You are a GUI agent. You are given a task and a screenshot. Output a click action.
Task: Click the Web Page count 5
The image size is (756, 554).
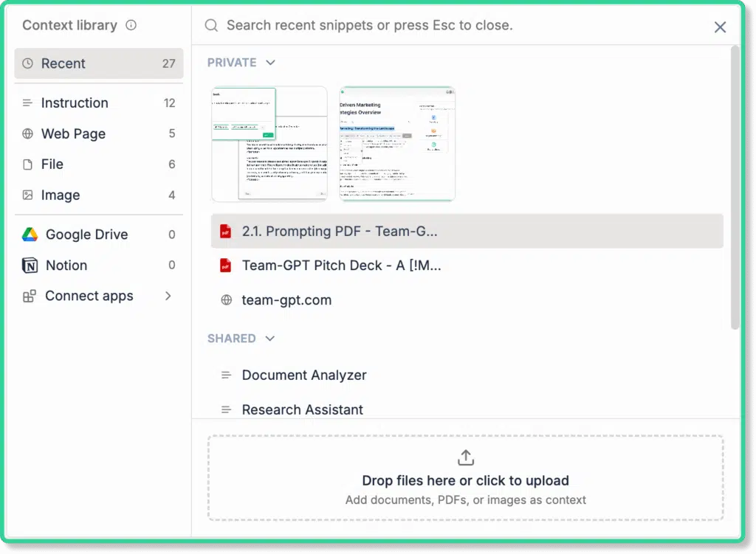172,134
